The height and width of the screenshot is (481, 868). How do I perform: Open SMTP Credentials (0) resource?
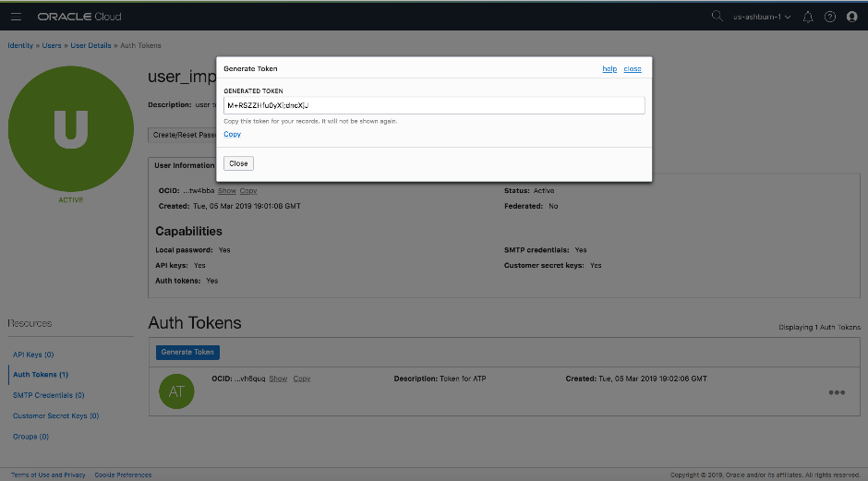tap(49, 395)
